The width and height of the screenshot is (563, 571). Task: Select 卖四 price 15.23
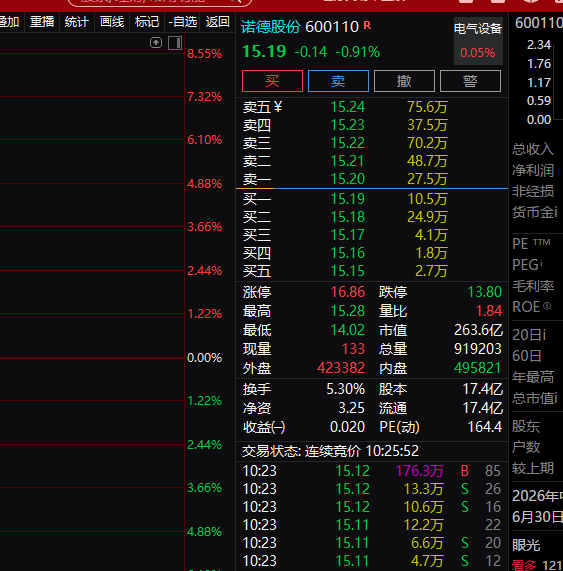(x=347, y=125)
